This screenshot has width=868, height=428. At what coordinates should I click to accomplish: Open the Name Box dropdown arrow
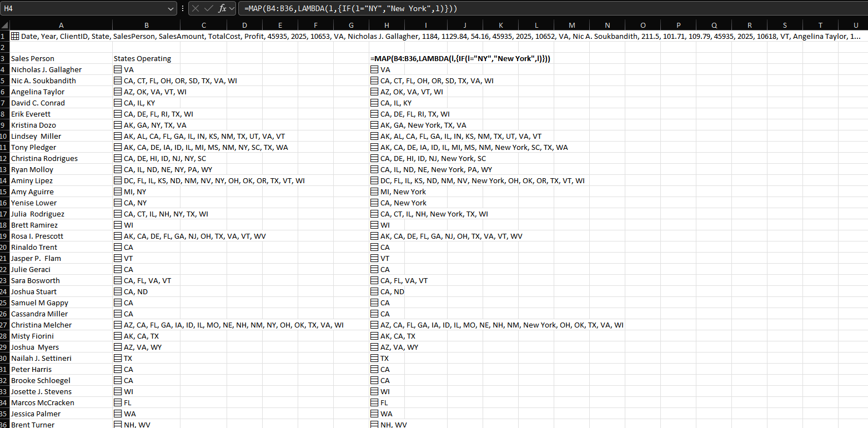(x=170, y=8)
